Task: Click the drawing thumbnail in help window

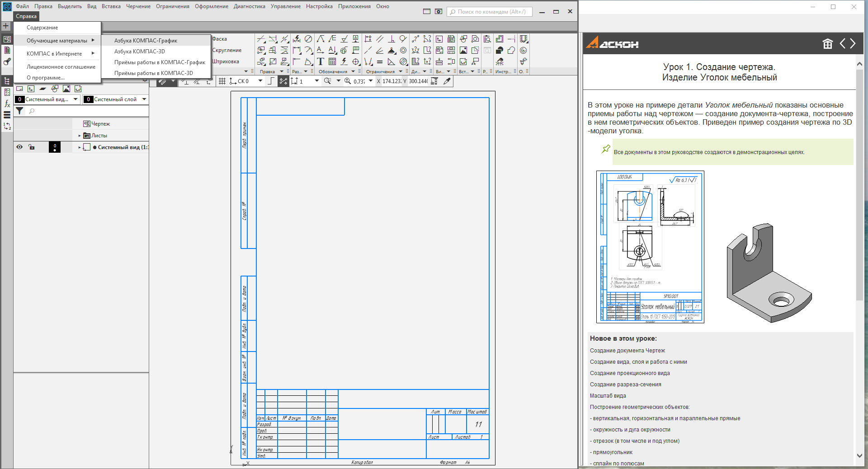Action: tap(650, 247)
